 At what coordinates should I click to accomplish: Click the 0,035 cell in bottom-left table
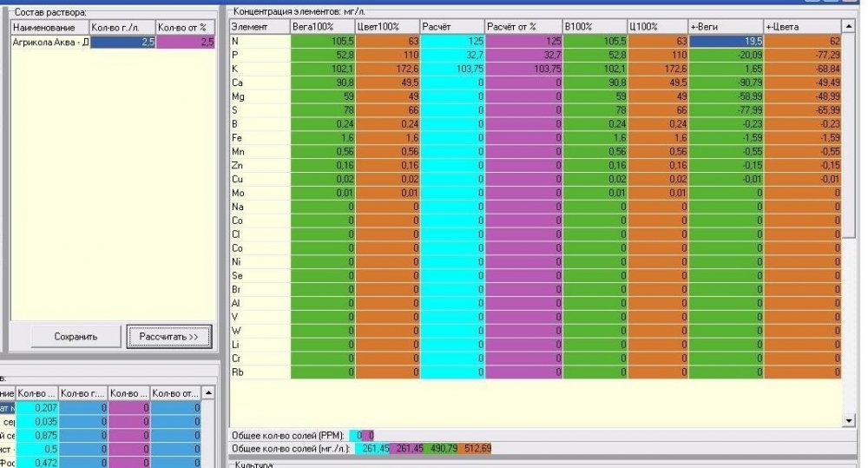click(x=37, y=421)
